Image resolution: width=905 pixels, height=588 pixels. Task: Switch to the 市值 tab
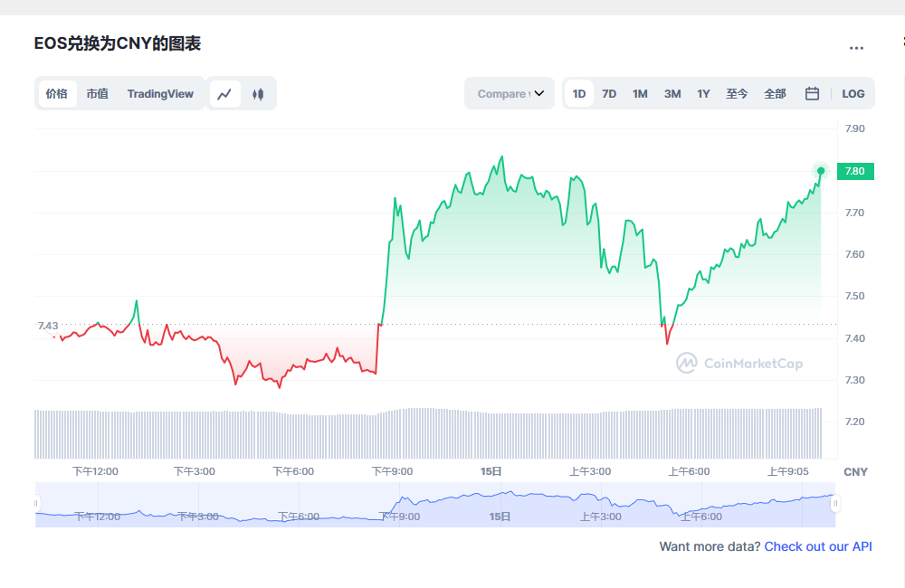(x=97, y=94)
